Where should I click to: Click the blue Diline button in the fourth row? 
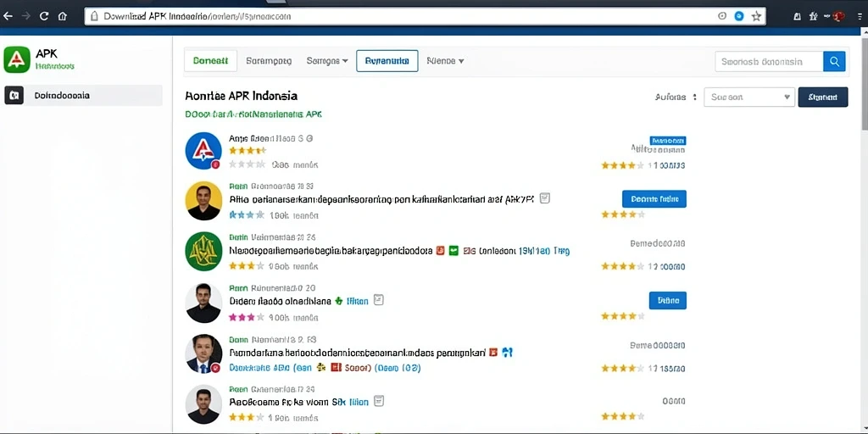tap(668, 301)
